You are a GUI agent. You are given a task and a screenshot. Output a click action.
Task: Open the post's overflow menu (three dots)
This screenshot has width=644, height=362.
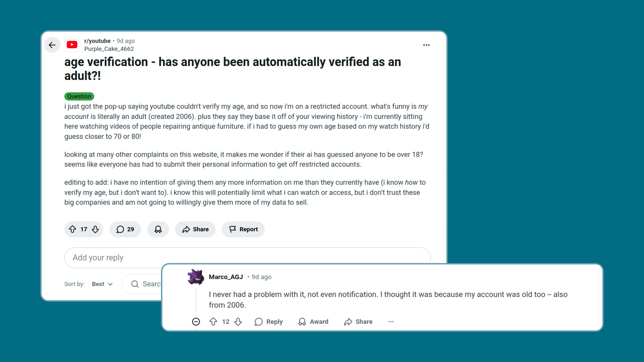(x=426, y=45)
